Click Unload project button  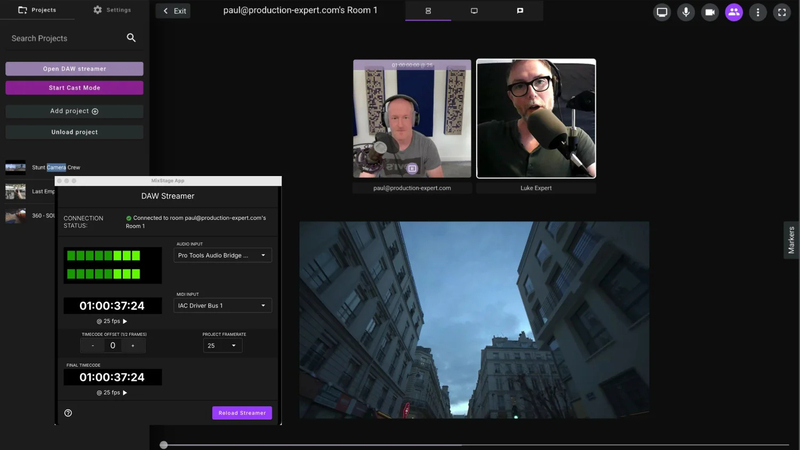coord(74,132)
